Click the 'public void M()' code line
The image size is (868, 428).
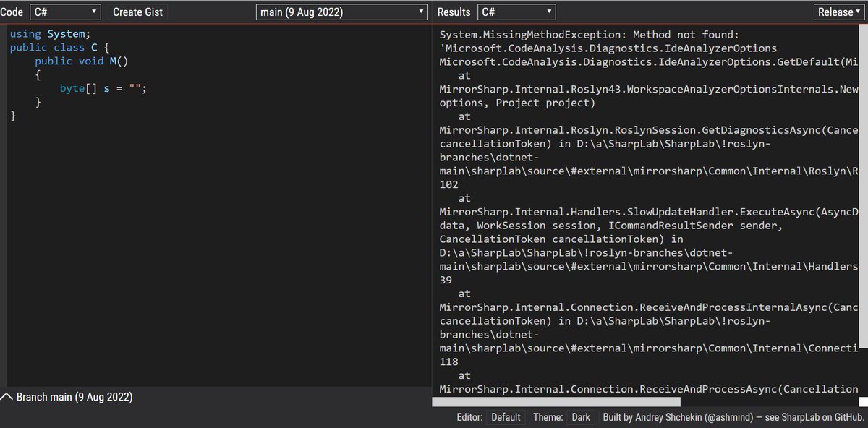82,61
